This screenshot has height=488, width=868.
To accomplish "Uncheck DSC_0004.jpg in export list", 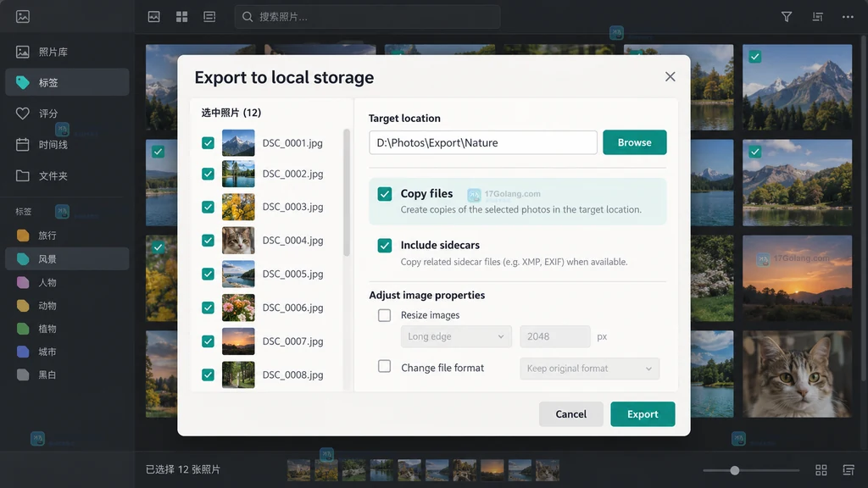I will click(x=209, y=241).
